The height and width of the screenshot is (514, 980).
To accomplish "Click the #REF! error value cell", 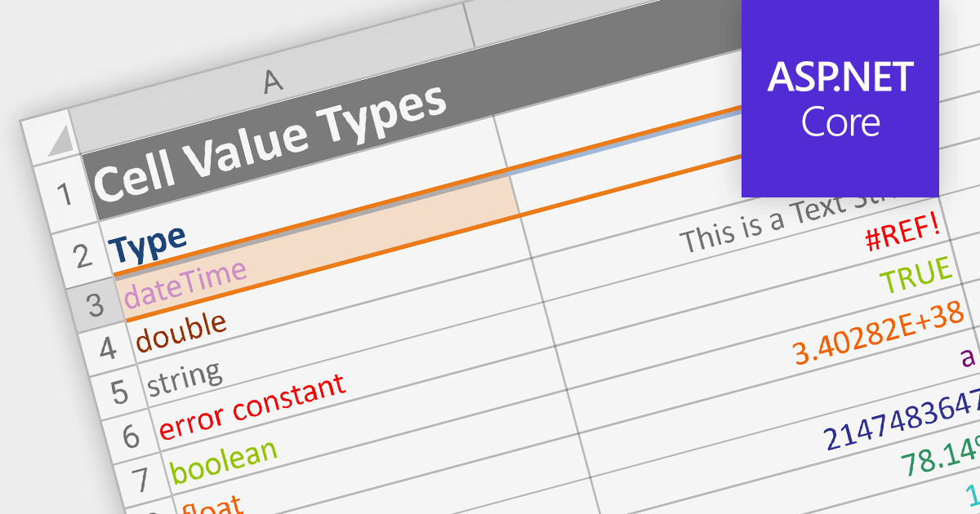I will [x=903, y=237].
